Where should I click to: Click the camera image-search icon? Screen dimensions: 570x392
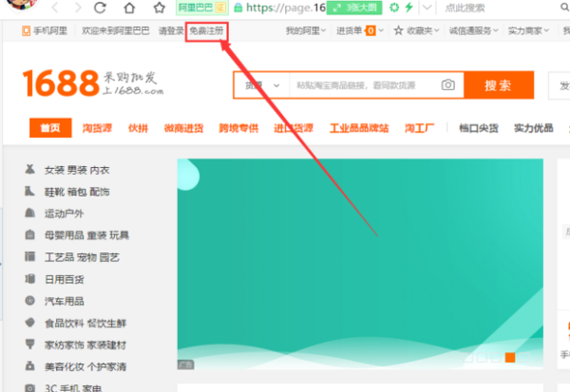[x=447, y=85]
